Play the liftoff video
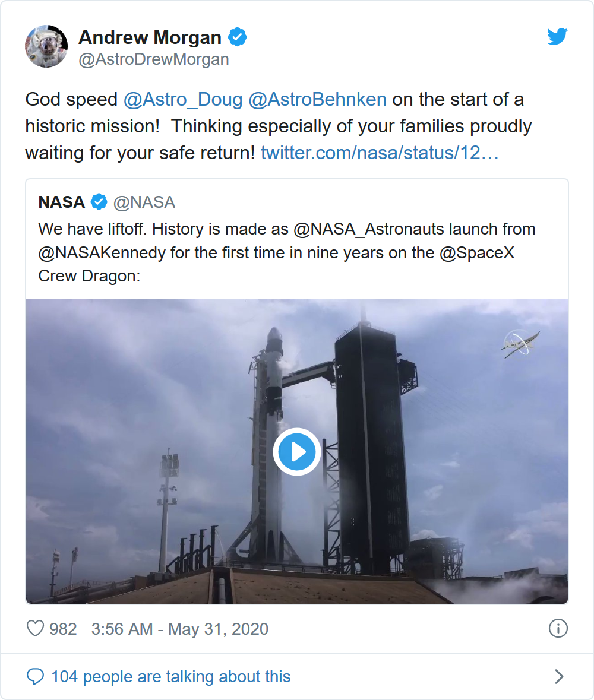This screenshot has width=594, height=700. click(297, 452)
